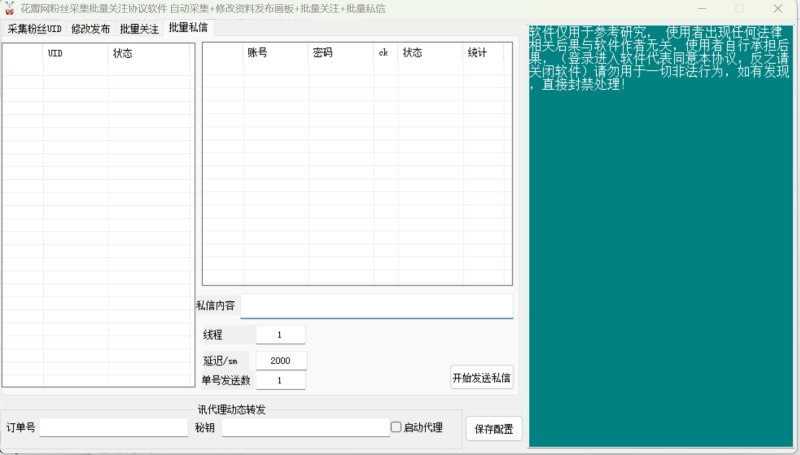The image size is (800, 455).
Task: Click the 开始发送私信 button
Action: point(482,377)
